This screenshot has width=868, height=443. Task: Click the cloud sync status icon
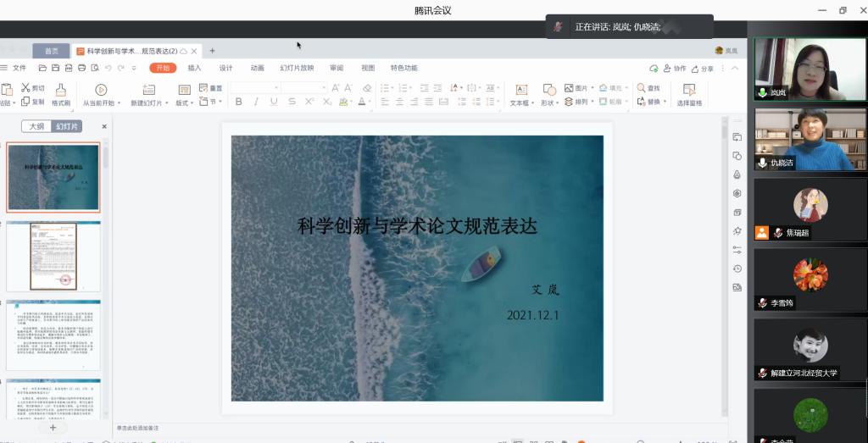pyautogui.click(x=654, y=69)
